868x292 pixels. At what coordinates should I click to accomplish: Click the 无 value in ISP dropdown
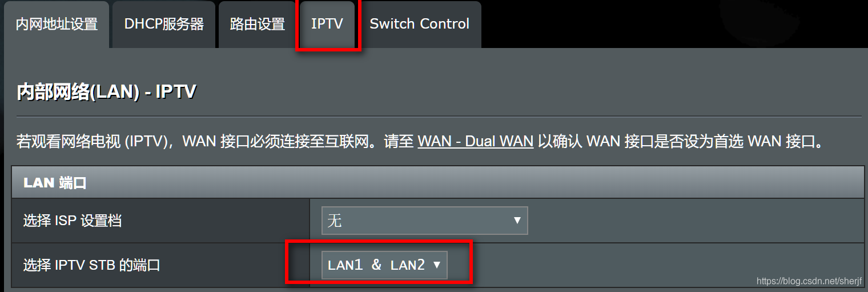(335, 221)
